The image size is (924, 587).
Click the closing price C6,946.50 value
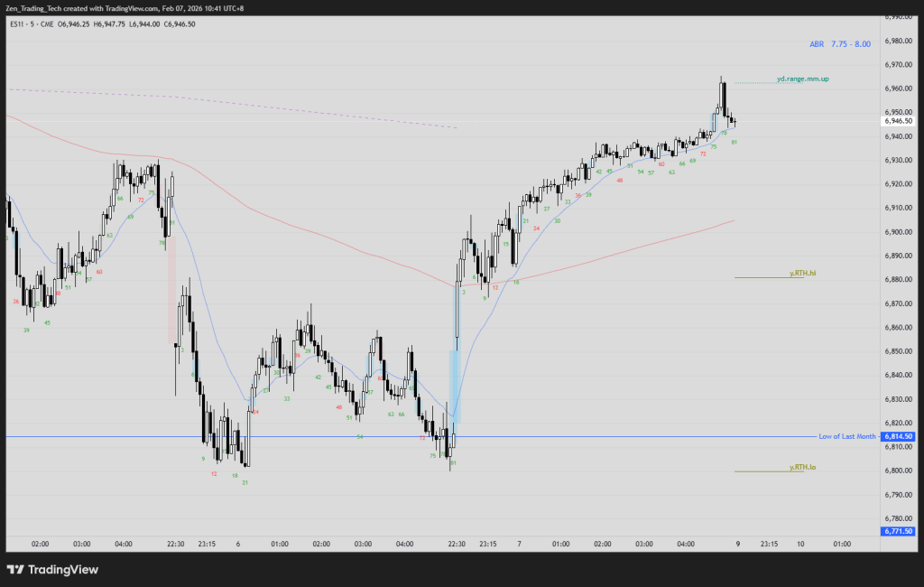177,24
